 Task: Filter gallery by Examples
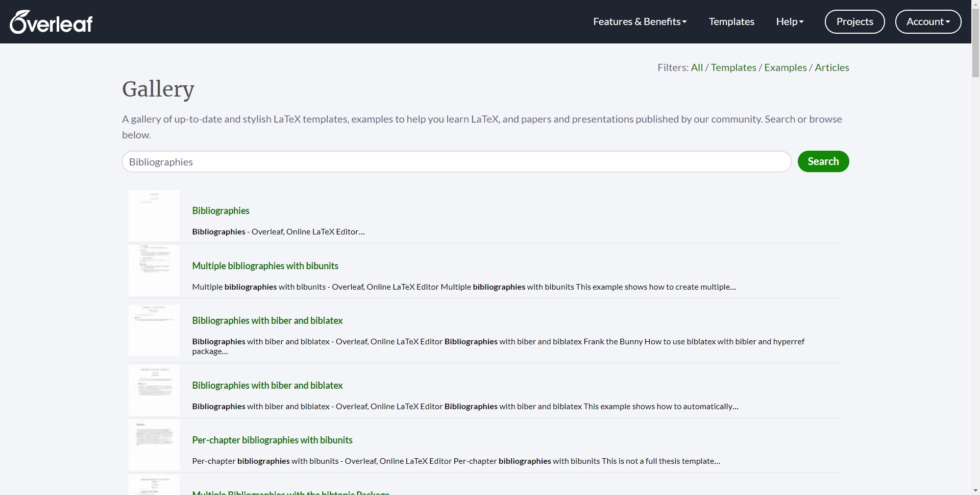coord(785,68)
